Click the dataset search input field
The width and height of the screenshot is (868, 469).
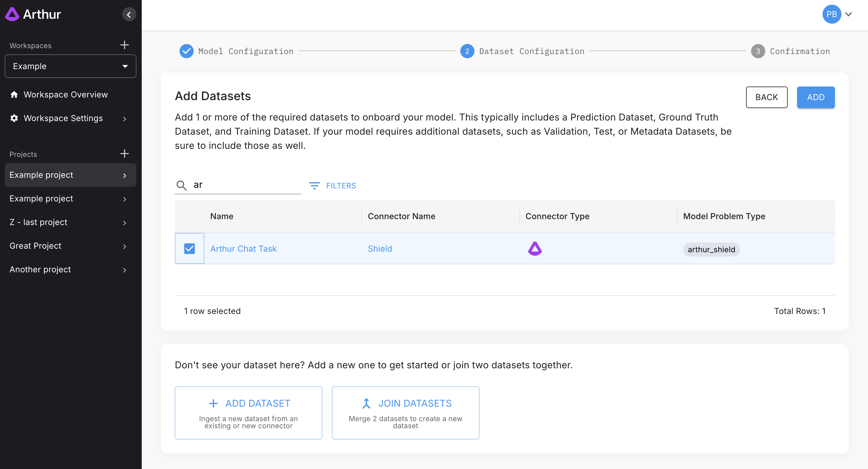tap(245, 185)
